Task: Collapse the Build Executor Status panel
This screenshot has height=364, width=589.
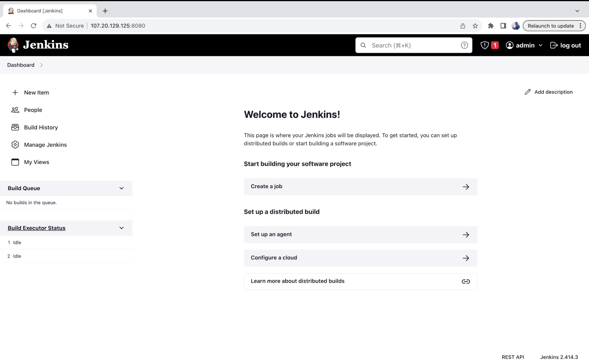Action: (121, 228)
